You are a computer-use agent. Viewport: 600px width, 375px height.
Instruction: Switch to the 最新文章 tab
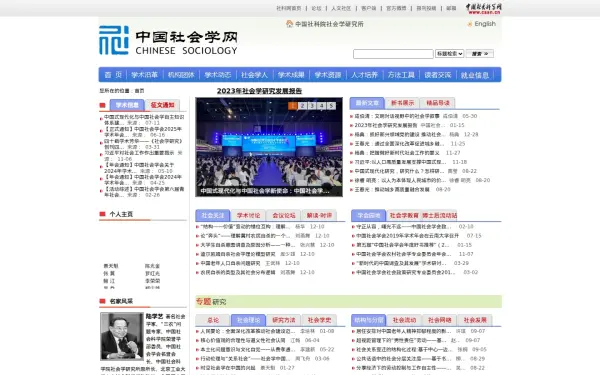pyautogui.click(x=367, y=103)
